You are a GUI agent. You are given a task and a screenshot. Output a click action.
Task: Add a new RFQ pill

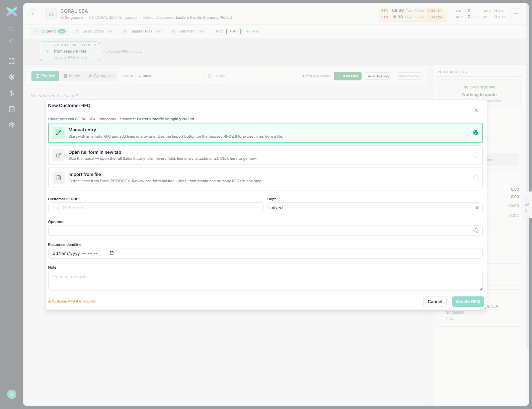tap(252, 31)
